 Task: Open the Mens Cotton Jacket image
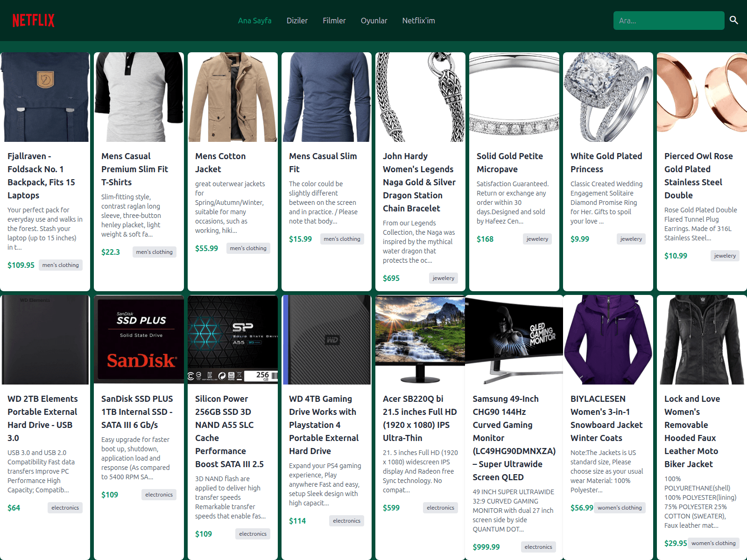click(x=233, y=97)
